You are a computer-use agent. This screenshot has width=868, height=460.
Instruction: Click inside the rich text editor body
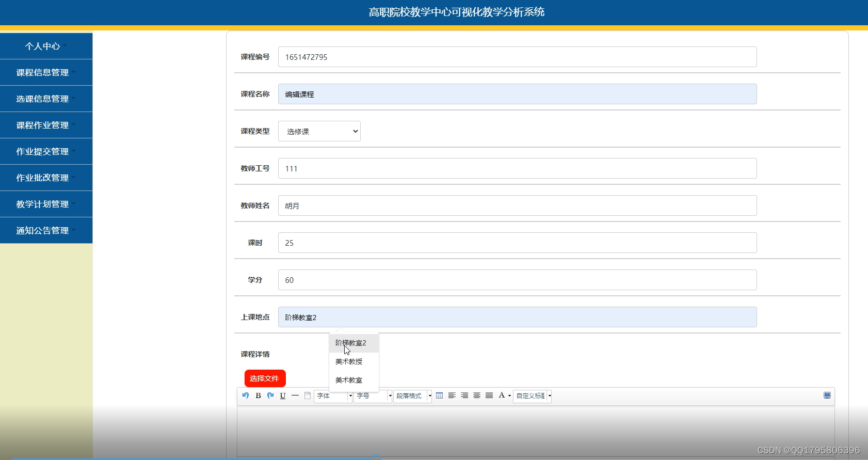pos(536,431)
